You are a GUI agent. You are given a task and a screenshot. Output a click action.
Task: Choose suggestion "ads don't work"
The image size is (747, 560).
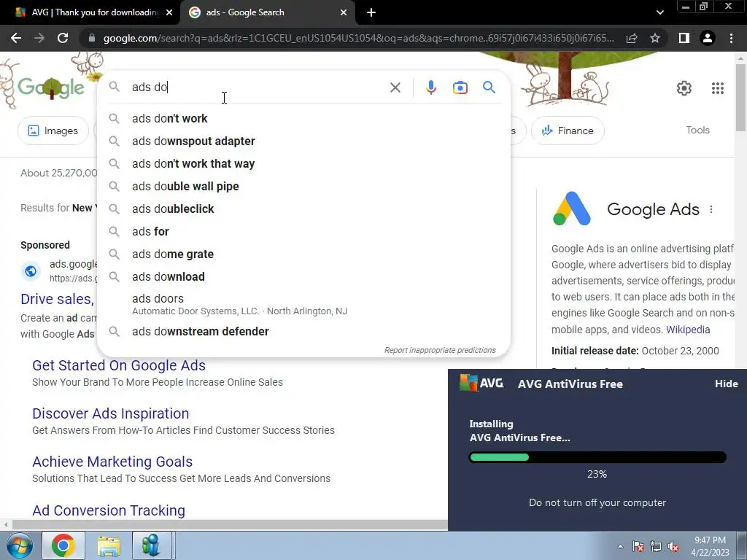tap(303, 119)
